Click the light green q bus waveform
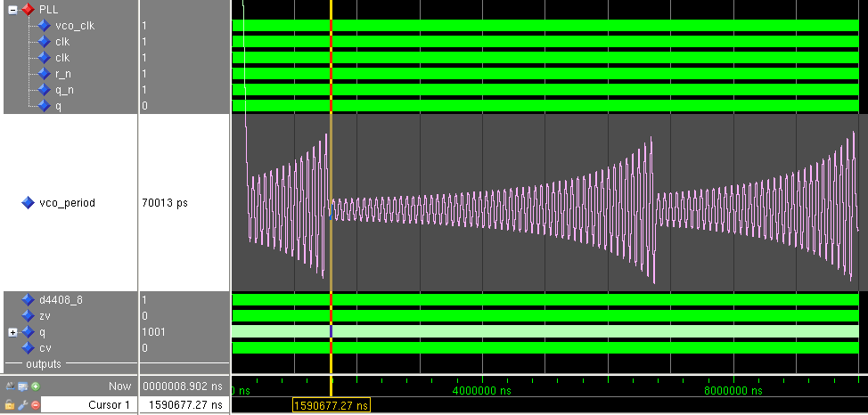The width and height of the screenshot is (868, 415). tap(545, 332)
